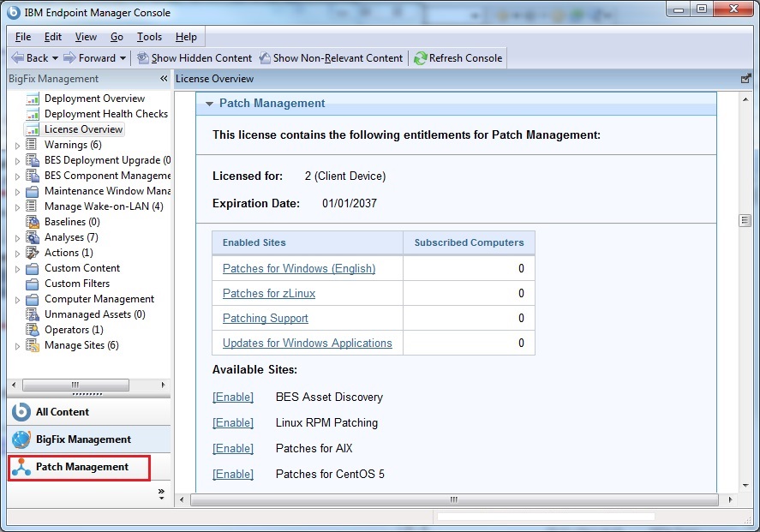
Task: Click the Deployment Health Checks chart icon
Action: pos(33,114)
